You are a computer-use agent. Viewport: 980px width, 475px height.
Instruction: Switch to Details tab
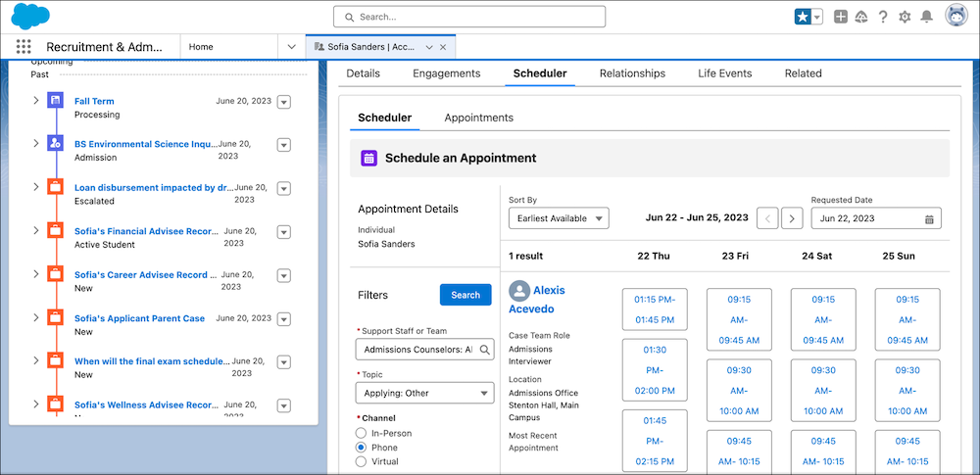point(364,73)
